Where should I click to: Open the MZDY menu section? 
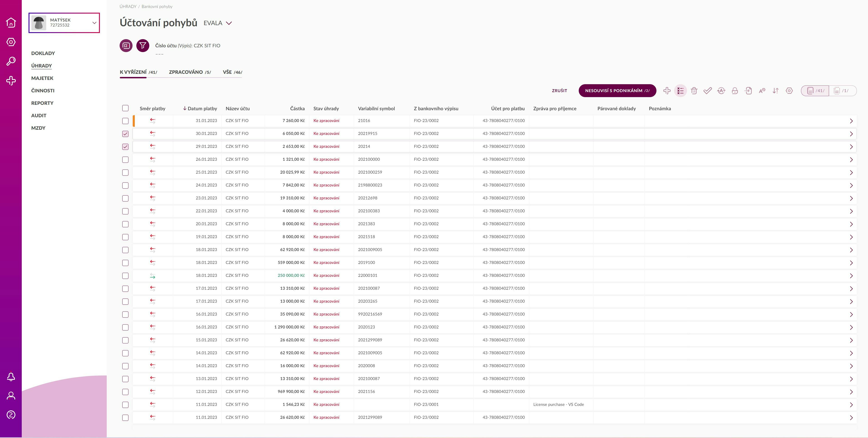coord(38,128)
